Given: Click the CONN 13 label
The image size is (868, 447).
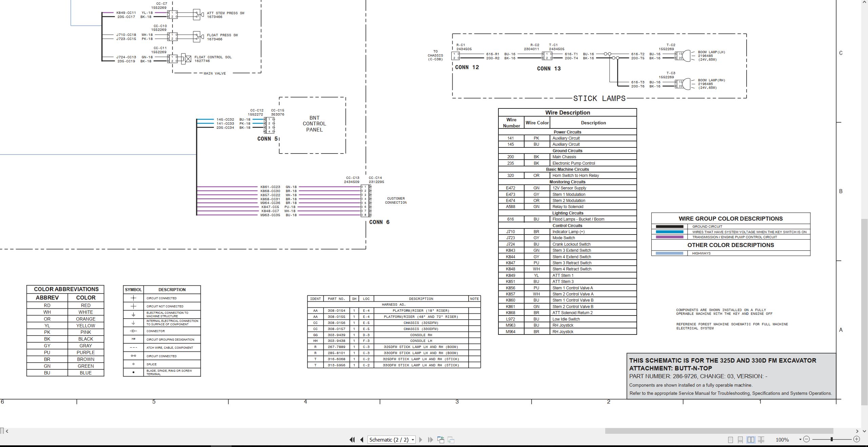Looking at the screenshot, I should click(549, 68).
